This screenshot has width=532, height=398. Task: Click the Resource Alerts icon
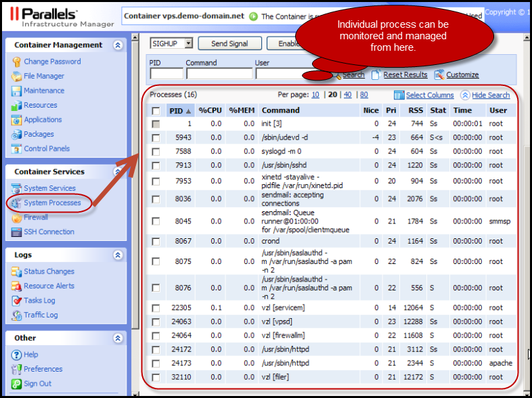[16, 286]
